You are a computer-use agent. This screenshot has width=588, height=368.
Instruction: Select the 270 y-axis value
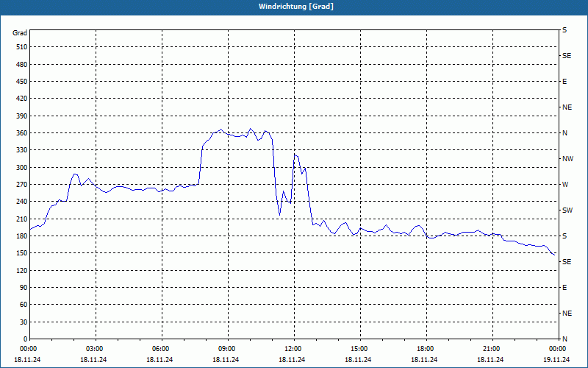click(22, 185)
